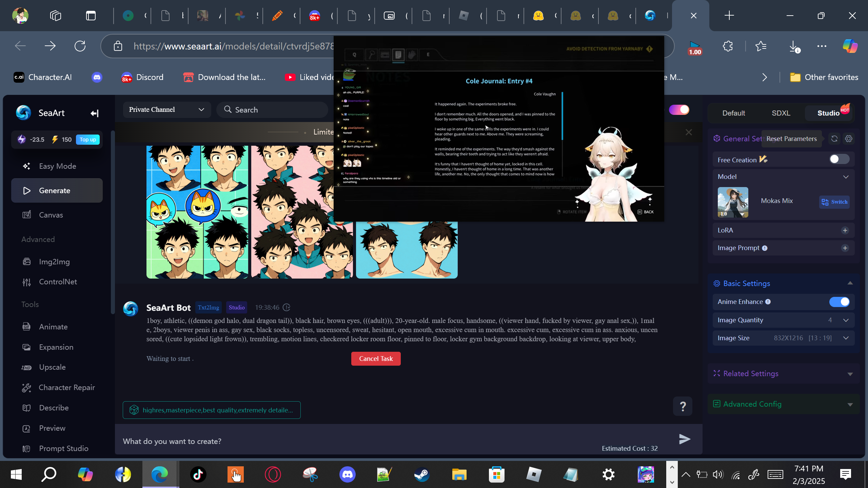Switch to the Default tab
The image size is (868, 488).
[733, 113]
